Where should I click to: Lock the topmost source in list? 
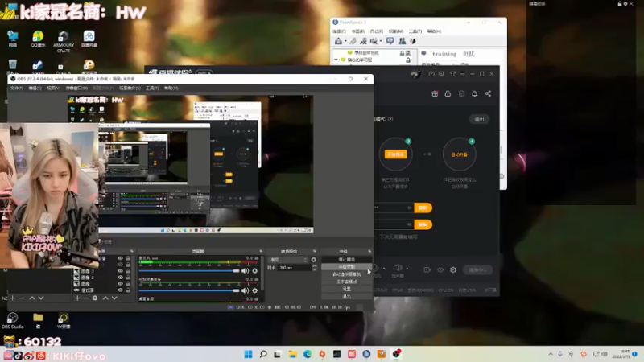[x=128, y=258]
